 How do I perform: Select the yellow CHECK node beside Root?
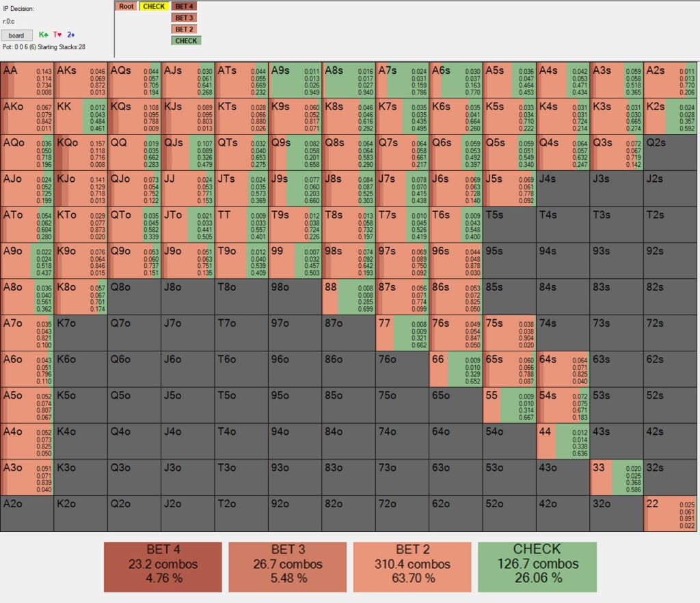154,6
